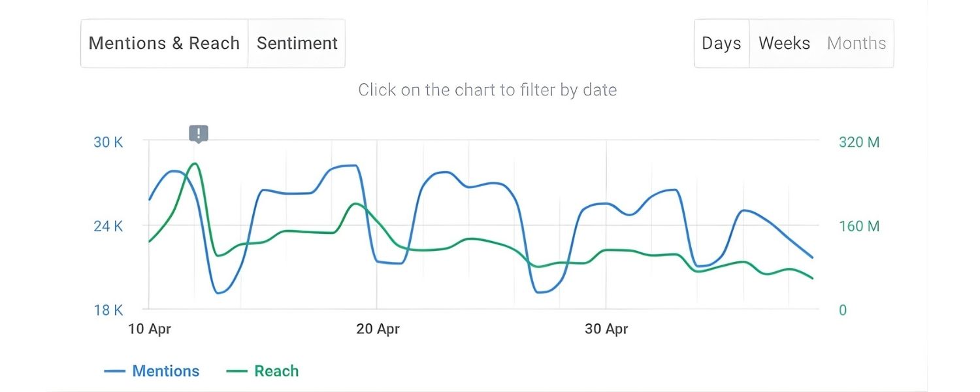Click the exclamation alert marker above the chart
This screenshot has width=980, height=392.
[x=197, y=133]
